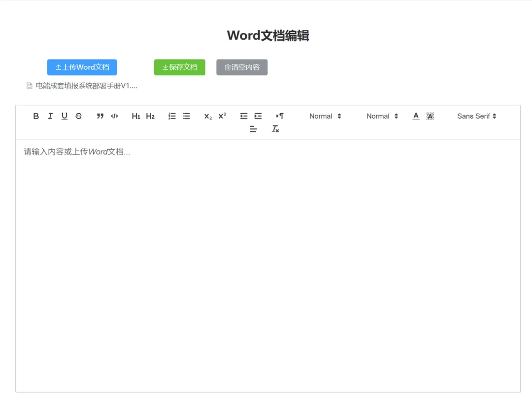This screenshot has height=401, width=532.
Task: Click the 上传Word文档 upload button
Action: coord(82,67)
